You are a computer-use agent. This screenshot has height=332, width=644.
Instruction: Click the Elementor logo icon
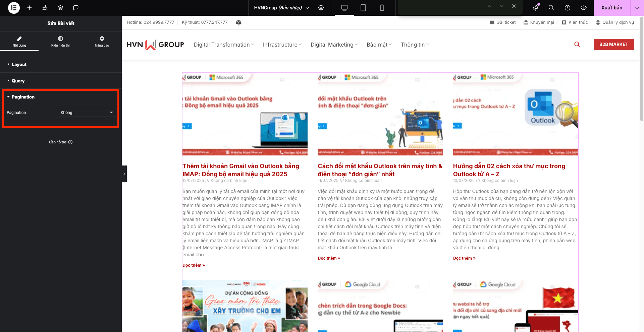(14, 8)
